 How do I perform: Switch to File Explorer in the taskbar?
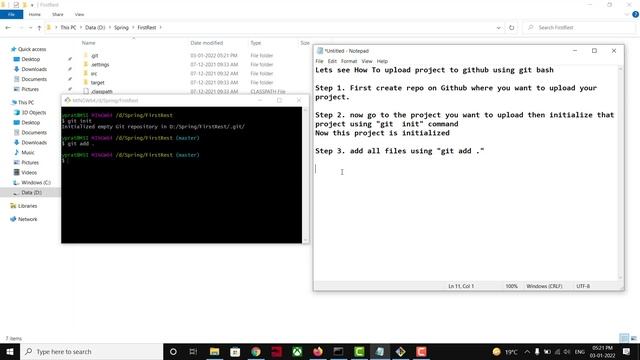(x=214, y=351)
